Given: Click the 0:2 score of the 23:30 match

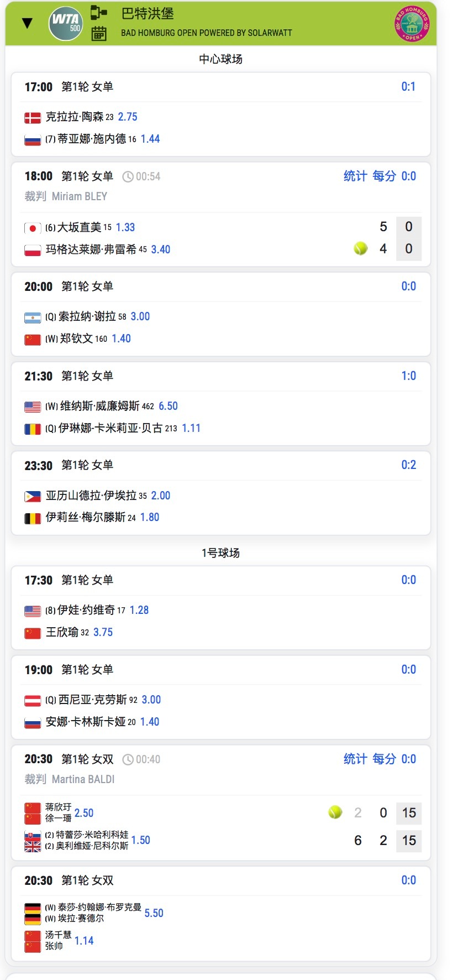Looking at the screenshot, I should pyautogui.click(x=409, y=465).
